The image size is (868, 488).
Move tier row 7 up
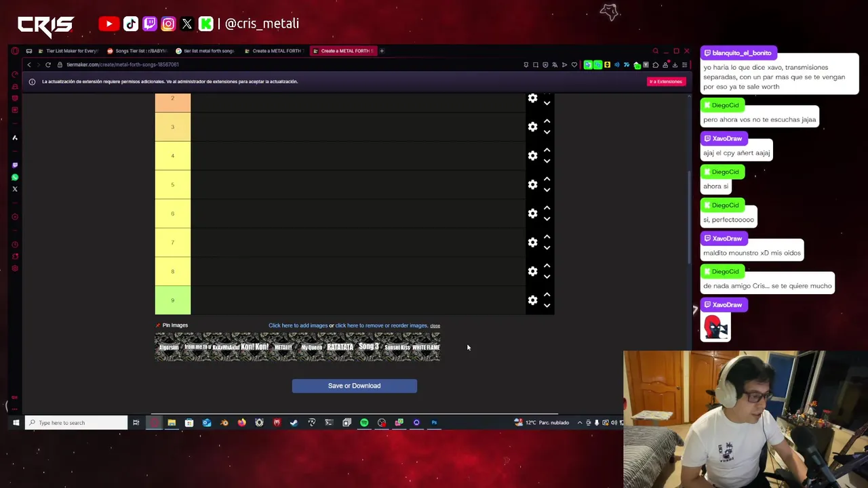tap(547, 237)
